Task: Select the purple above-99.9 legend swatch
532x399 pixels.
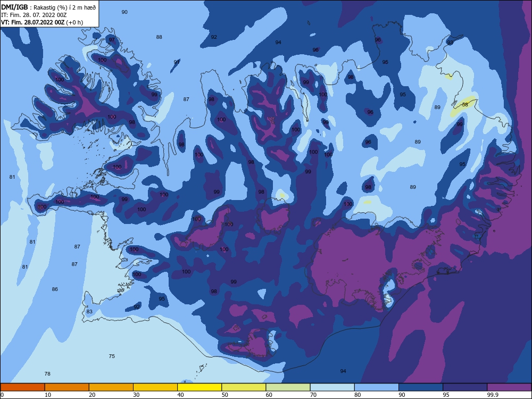Action: click(x=509, y=387)
